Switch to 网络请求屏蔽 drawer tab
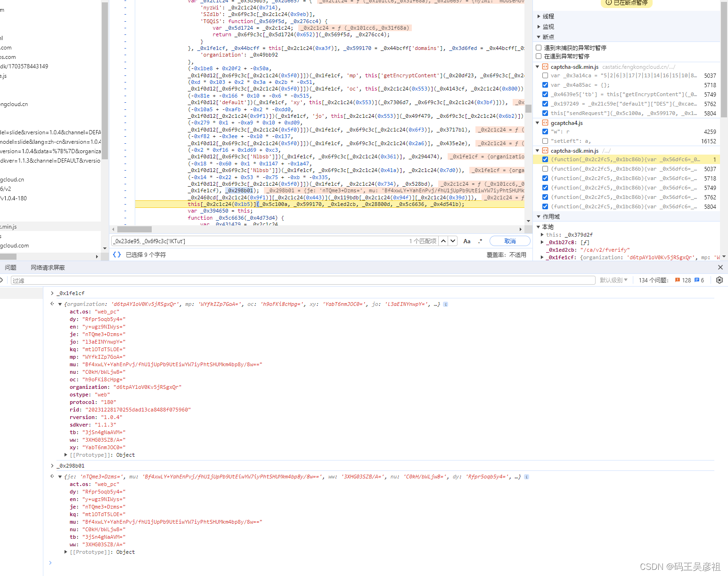The height and width of the screenshot is (576, 728). pyautogui.click(x=48, y=268)
